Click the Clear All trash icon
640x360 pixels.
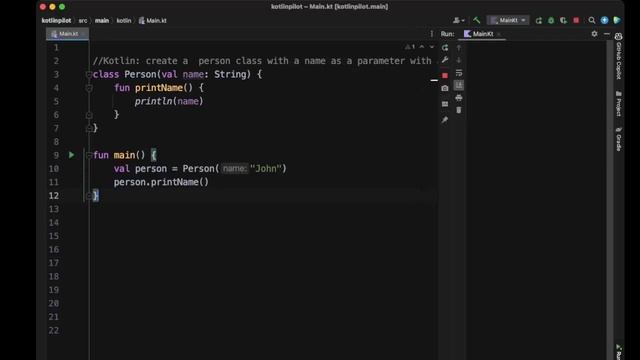click(x=459, y=110)
